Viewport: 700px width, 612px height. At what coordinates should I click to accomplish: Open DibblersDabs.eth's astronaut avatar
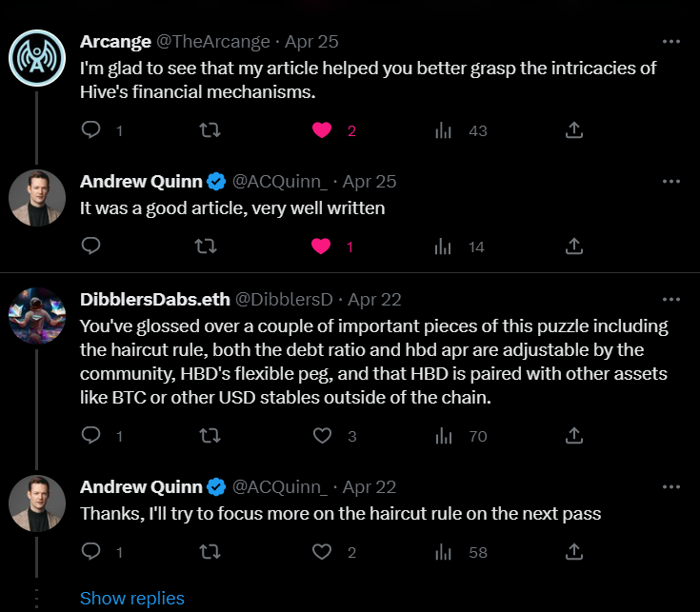pos(37,316)
